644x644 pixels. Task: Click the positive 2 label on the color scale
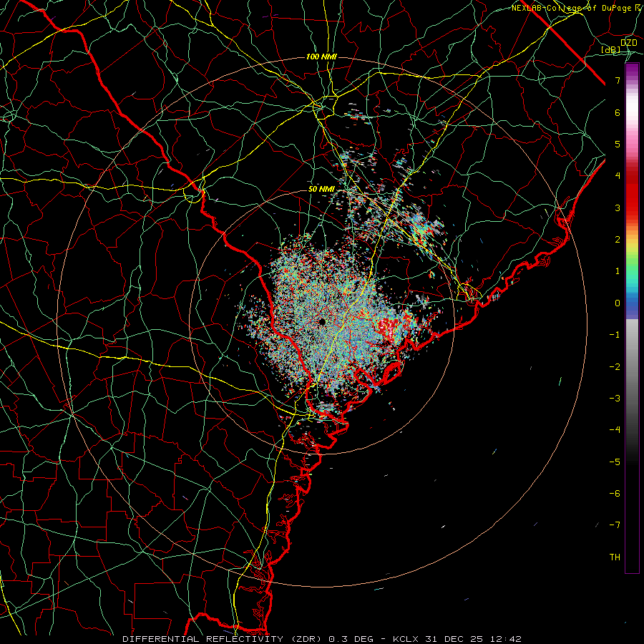tap(618, 240)
